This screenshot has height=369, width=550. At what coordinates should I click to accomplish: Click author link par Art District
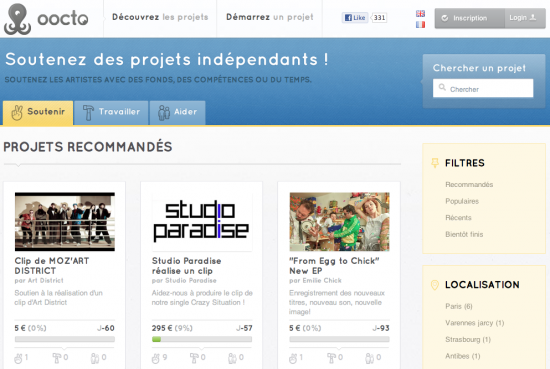[x=39, y=281]
